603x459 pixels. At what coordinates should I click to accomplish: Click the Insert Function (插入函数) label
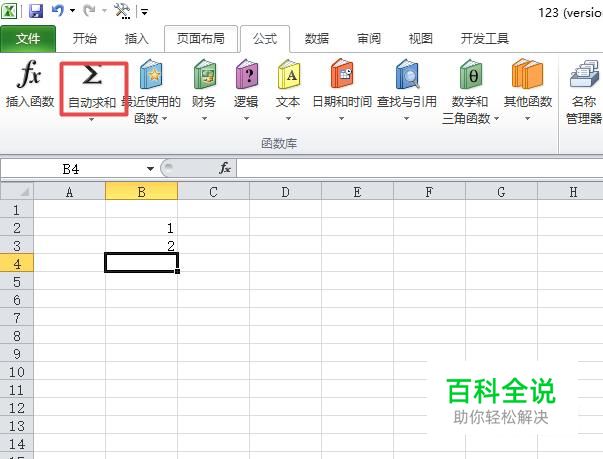coord(30,102)
